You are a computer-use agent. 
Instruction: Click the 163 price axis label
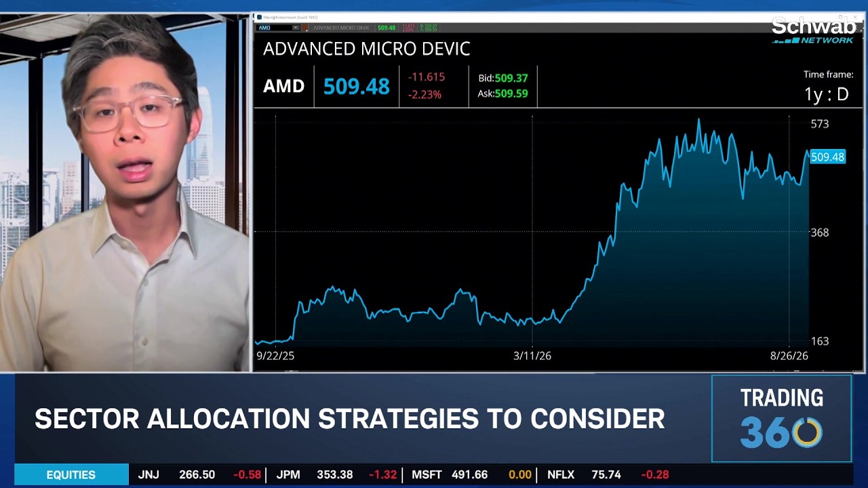tap(820, 341)
